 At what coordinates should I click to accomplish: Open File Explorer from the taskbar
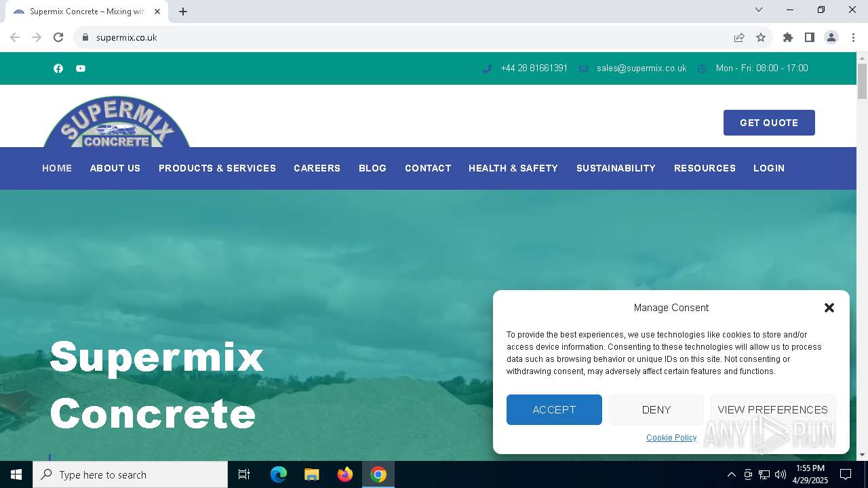(312, 474)
